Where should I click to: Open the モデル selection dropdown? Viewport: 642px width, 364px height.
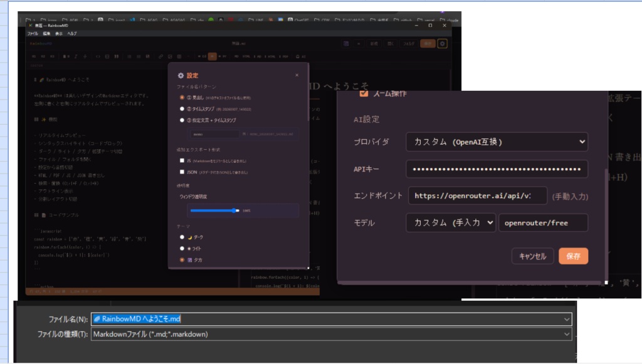click(x=451, y=222)
